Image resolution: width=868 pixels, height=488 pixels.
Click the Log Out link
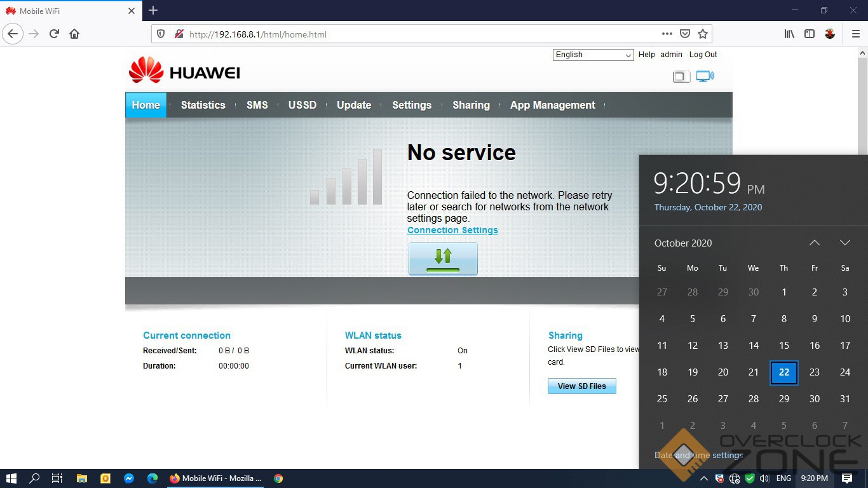tap(703, 55)
